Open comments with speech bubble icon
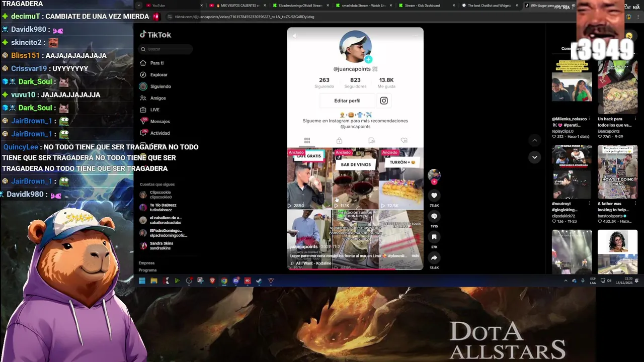 434,216
